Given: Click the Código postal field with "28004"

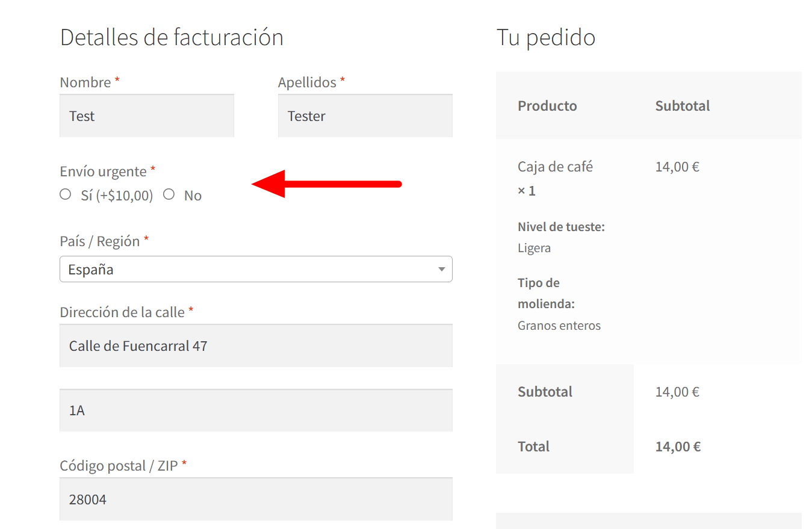Looking at the screenshot, I should click(256, 499).
